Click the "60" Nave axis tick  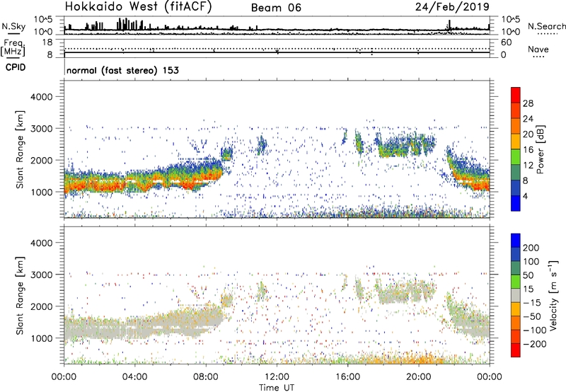pyautogui.click(x=506, y=42)
